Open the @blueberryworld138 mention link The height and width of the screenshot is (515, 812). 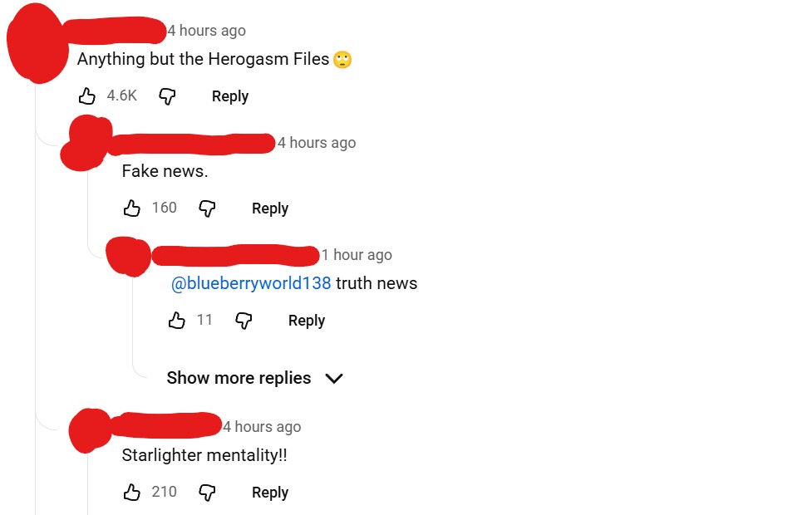pos(251,283)
